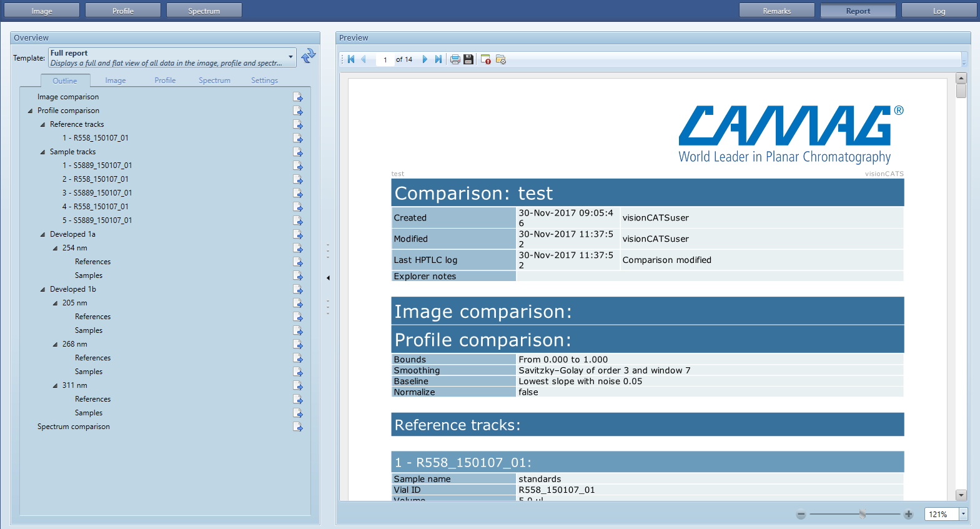Open the Report view
Screen dimensions: 980x529
(x=858, y=11)
